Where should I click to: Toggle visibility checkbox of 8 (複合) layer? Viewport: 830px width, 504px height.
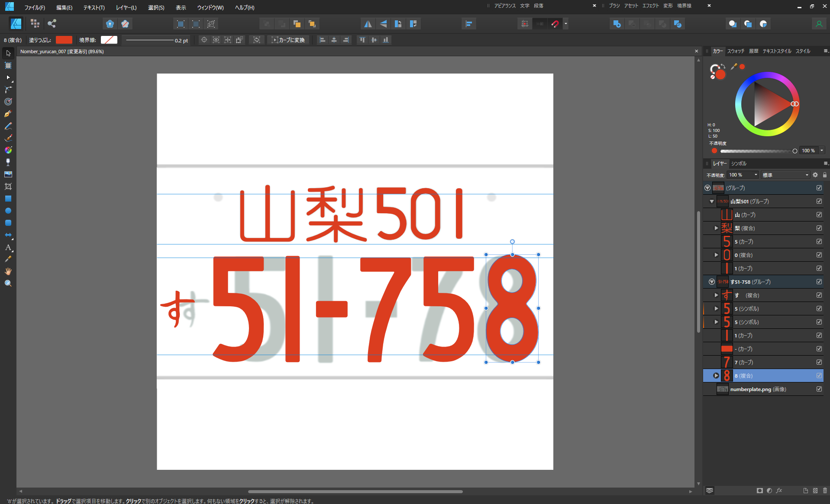819,376
